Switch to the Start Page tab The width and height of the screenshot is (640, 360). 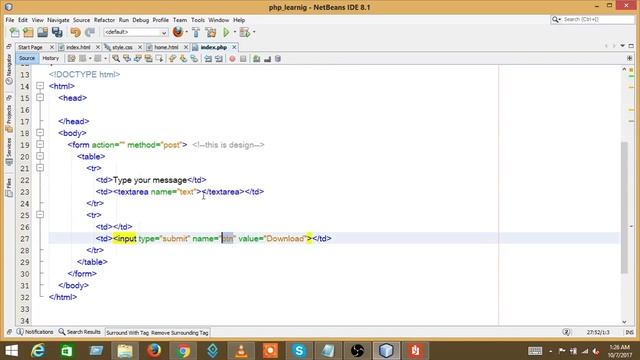pos(31,47)
